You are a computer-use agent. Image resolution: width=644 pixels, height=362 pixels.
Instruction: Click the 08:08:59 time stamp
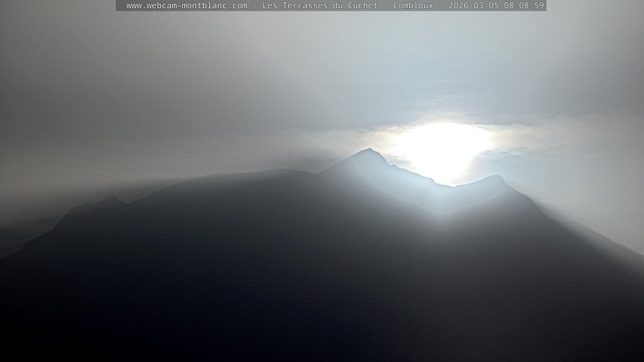[524, 6]
